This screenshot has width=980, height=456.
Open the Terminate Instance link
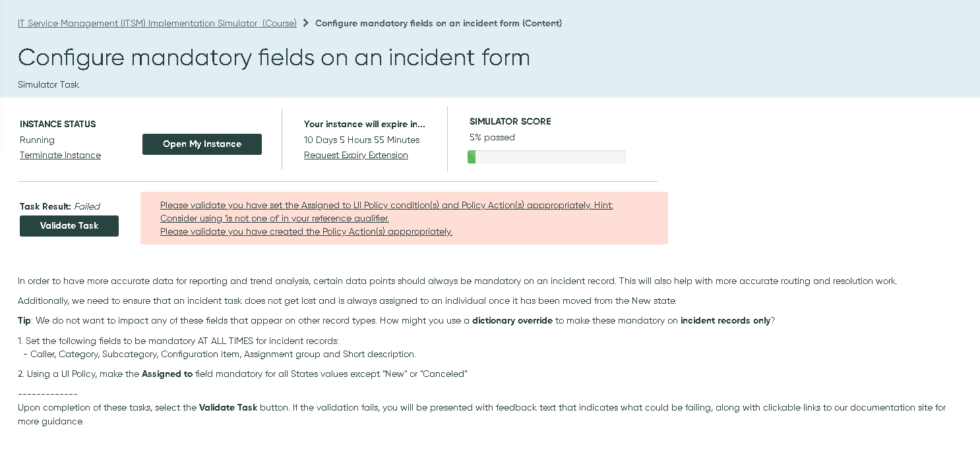point(60,155)
